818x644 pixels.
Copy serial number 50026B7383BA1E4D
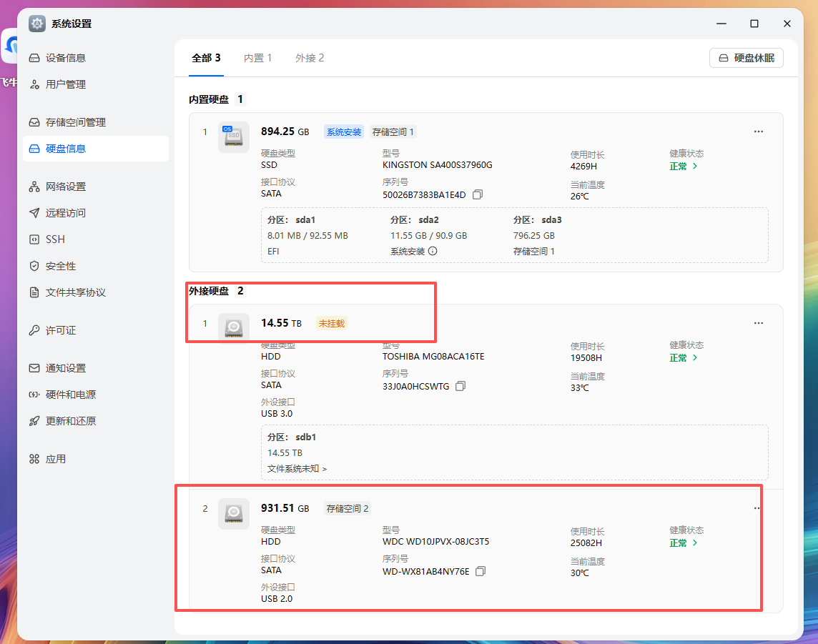tap(478, 194)
